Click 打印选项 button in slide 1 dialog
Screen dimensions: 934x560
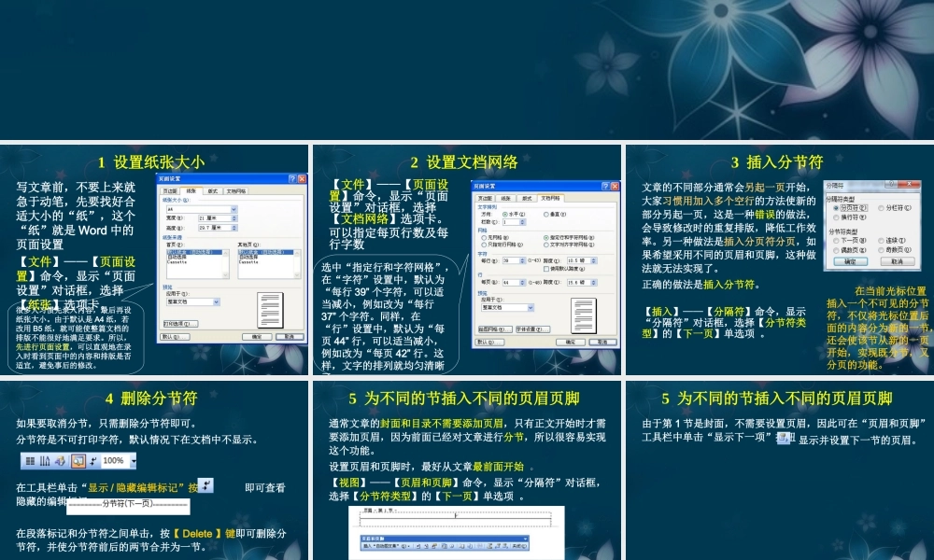(x=180, y=324)
